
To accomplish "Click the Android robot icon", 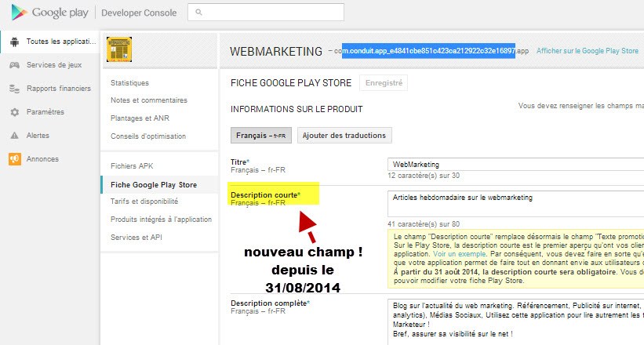I will click(14, 42).
